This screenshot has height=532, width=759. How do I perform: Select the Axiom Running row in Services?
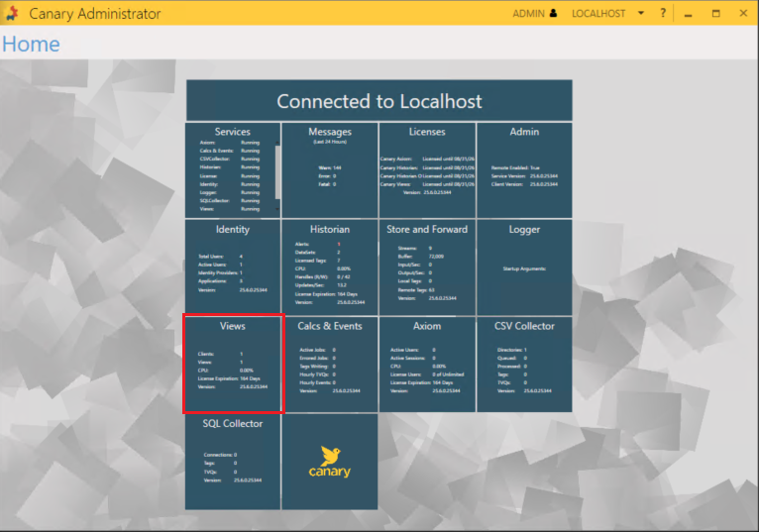click(230, 143)
